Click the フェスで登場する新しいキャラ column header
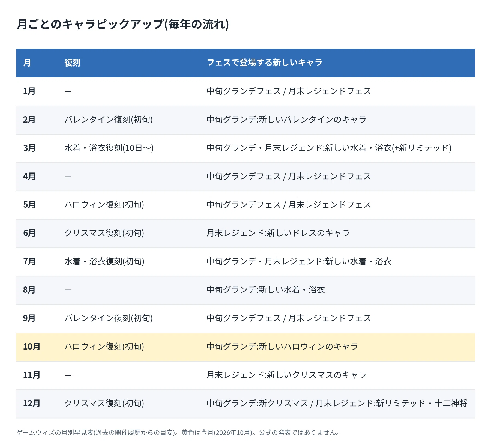The width and height of the screenshot is (491, 448). point(265,63)
